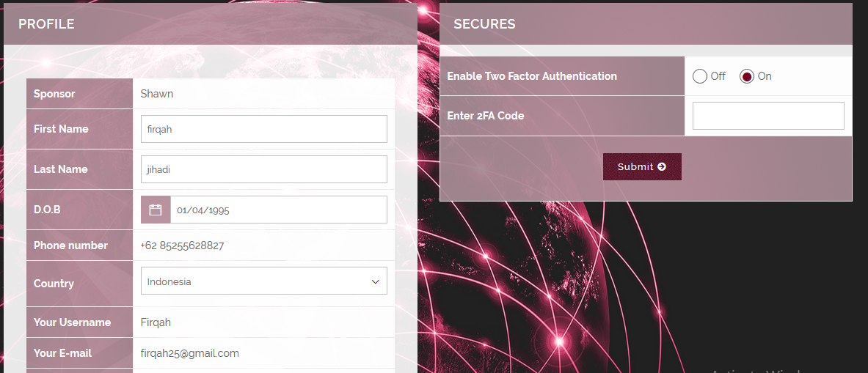Select the On radio for two factor

[x=747, y=76]
